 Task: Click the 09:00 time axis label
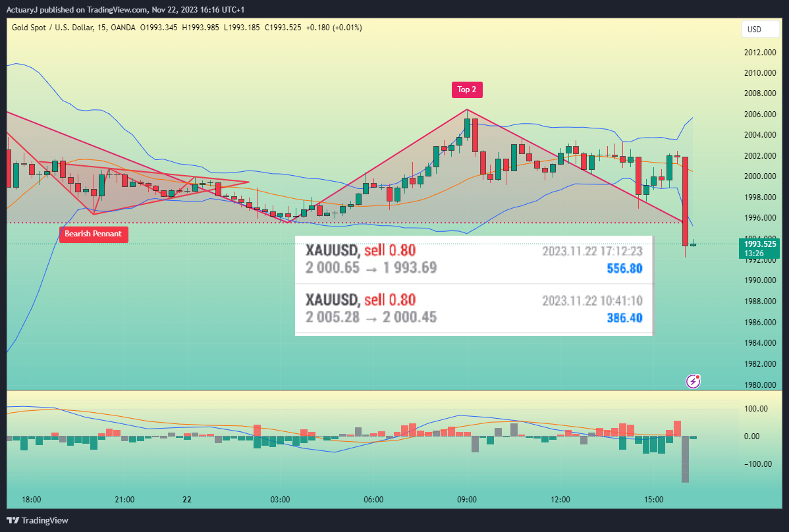coord(467,500)
